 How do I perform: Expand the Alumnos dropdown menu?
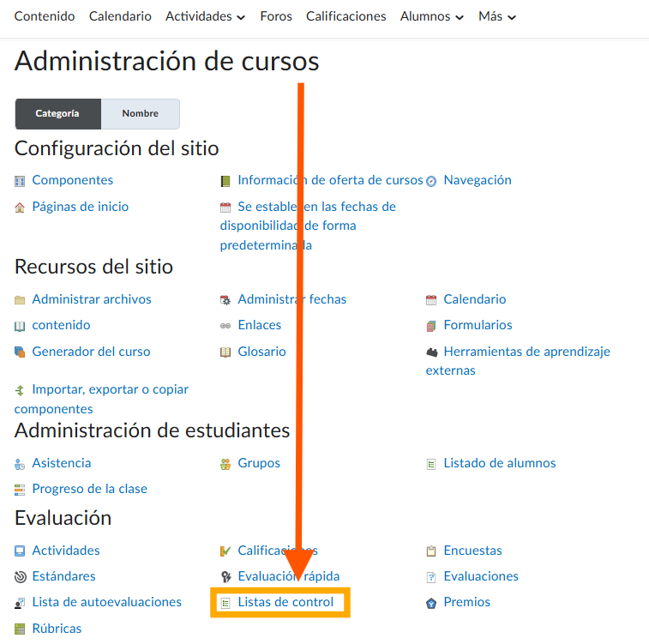[432, 16]
